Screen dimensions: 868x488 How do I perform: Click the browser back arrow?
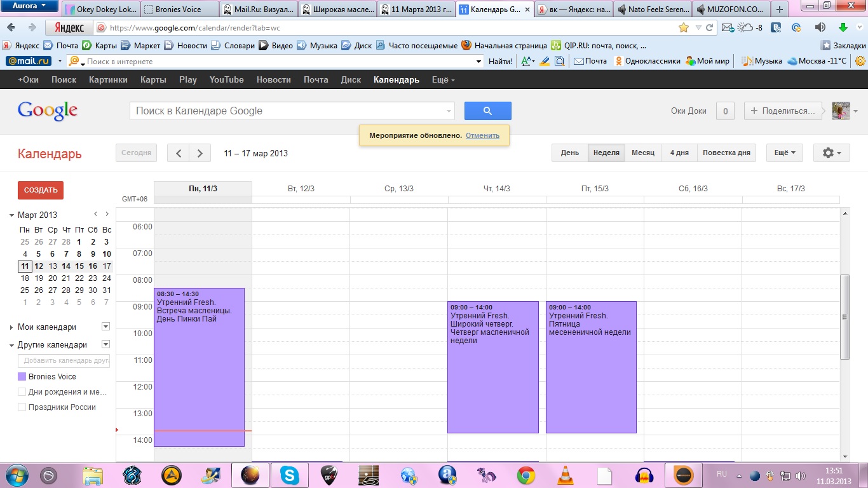point(12,28)
